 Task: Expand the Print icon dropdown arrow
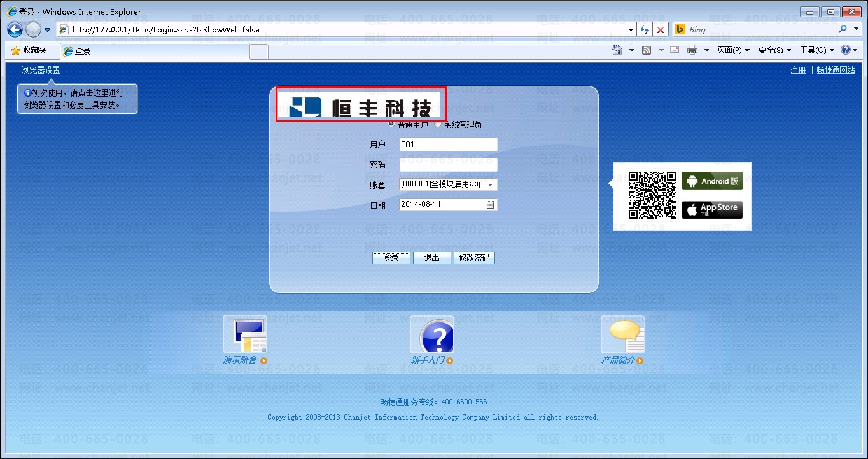(x=706, y=50)
